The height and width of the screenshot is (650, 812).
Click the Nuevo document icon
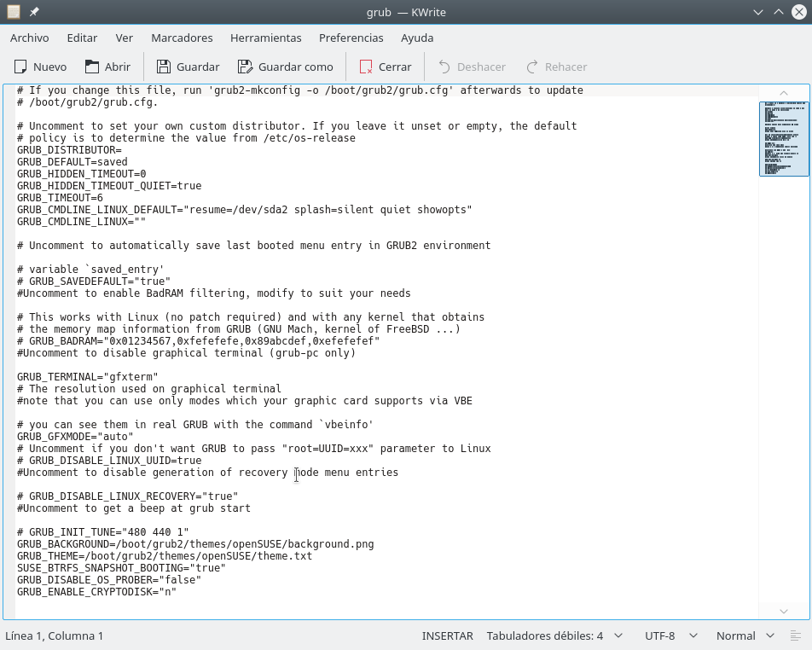click(20, 67)
